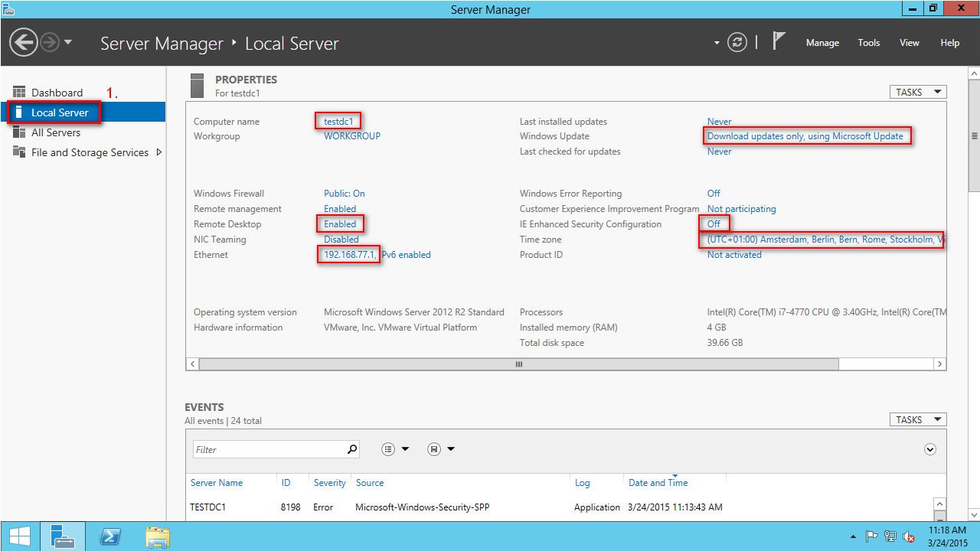Open the View menu
Viewport: 980px width, 551px height.
click(910, 43)
